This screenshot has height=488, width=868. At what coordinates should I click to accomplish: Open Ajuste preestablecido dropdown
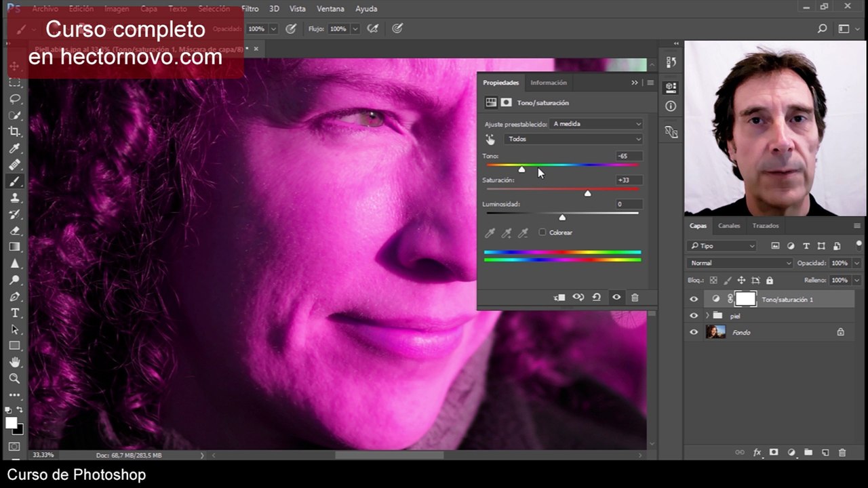coord(597,124)
